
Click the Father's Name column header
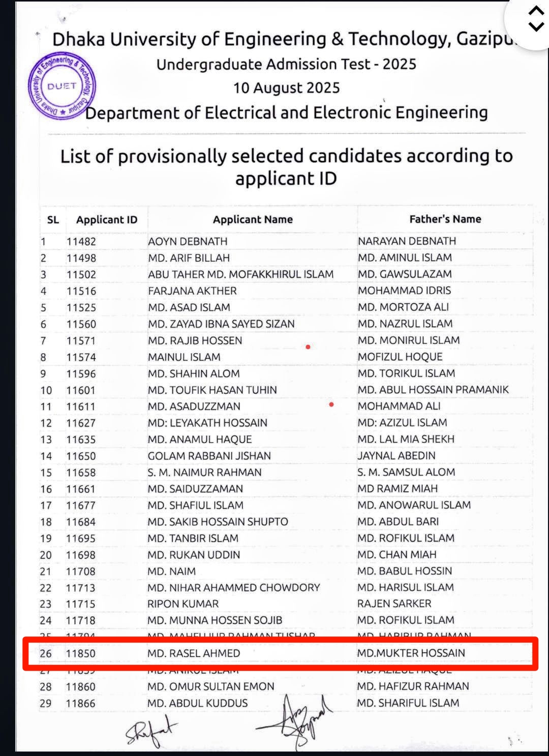click(x=445, y=219)
